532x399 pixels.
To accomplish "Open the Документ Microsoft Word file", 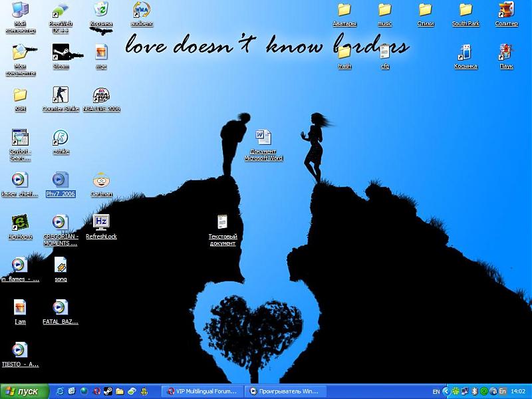I will point(263,138).
